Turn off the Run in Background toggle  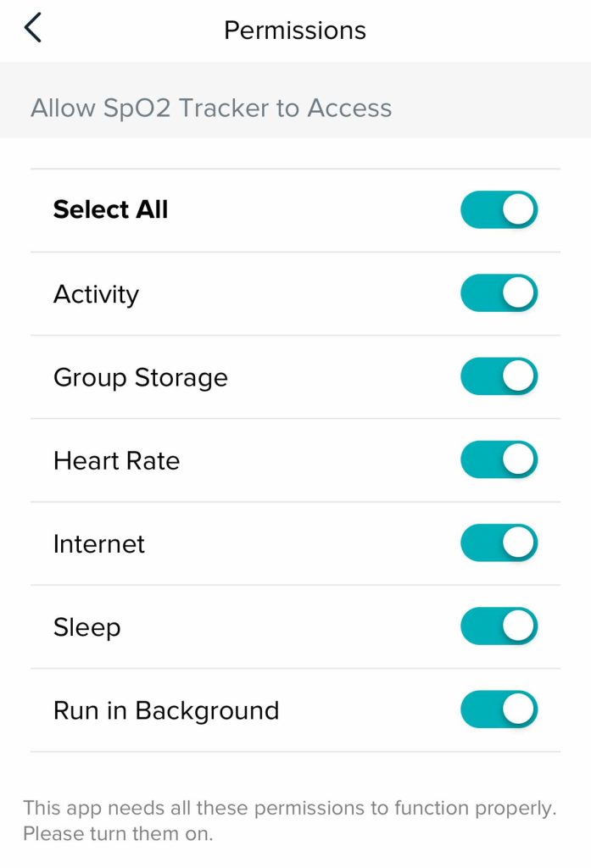499,709
